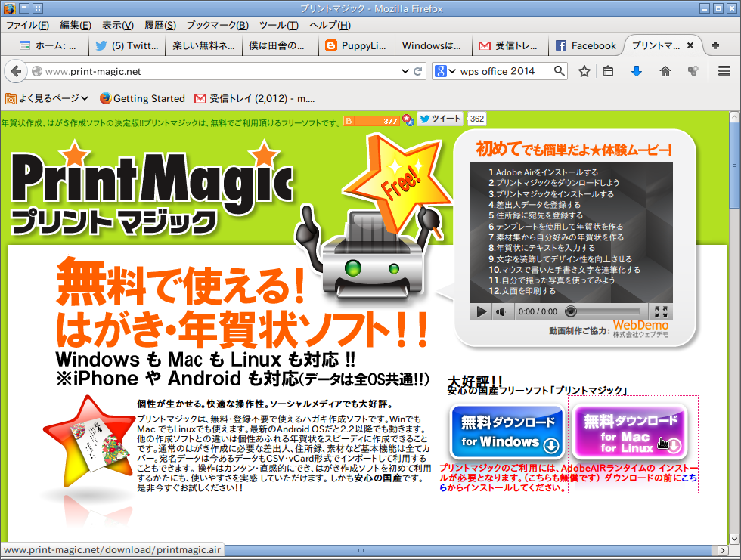
Task: Close the プリントマ... tab
Action: click(690, 45)
